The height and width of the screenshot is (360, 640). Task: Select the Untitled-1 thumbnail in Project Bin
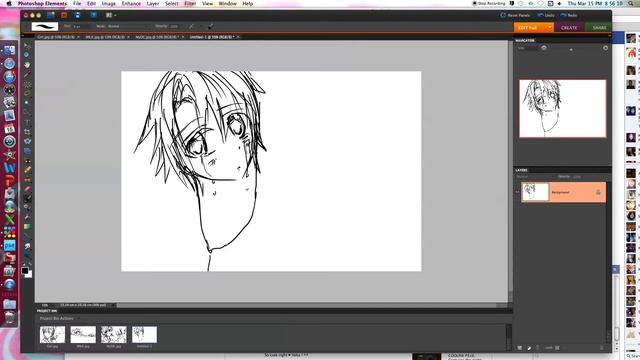(144, 334)
